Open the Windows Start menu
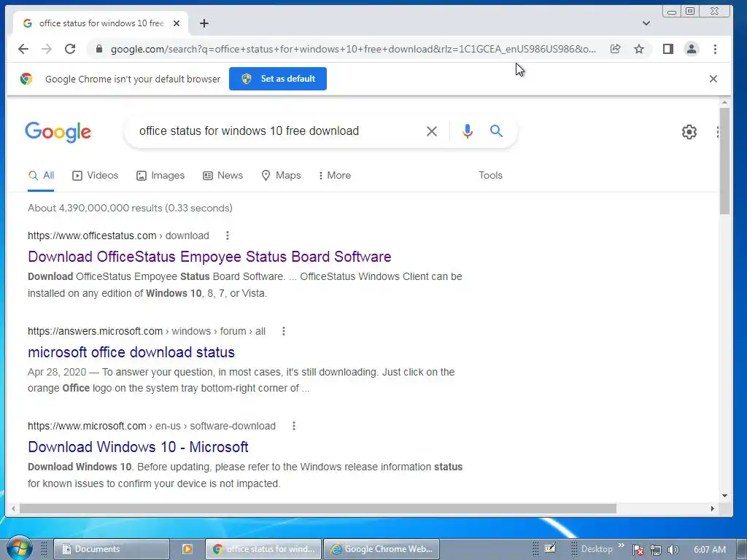Viewport: 747px width, 560px height. point(19,548)
